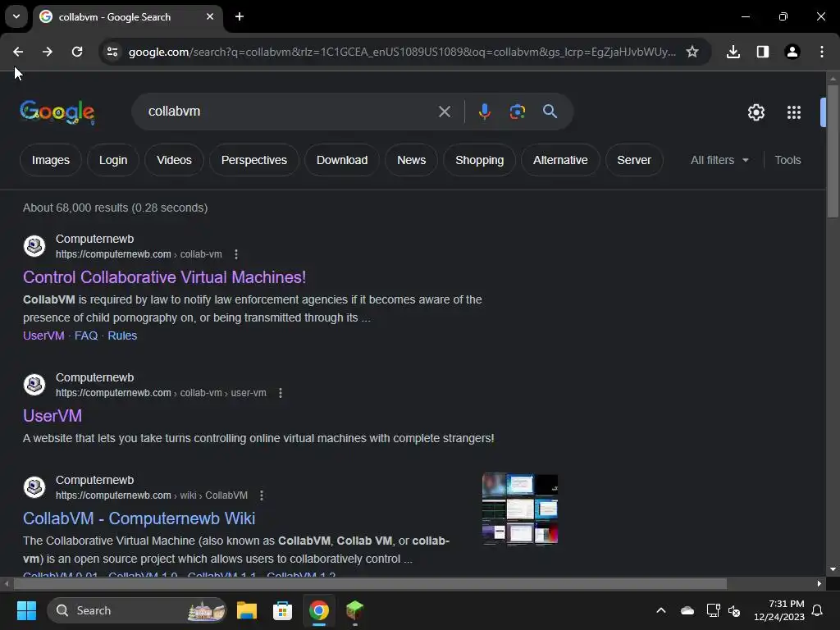Screen dimensions: 840x630
Task: Open OneDrive cloud tray icon
Action: coord(687,610)
